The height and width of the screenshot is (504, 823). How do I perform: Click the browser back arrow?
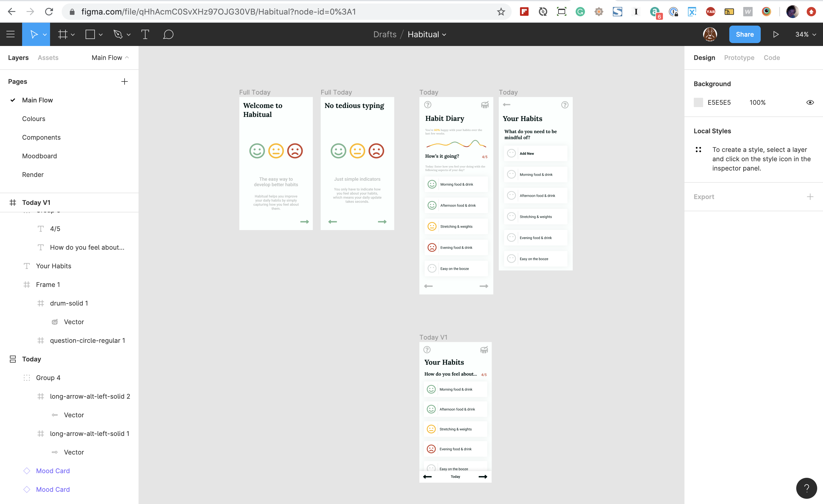pyautogui.click(x=12, y=12)
